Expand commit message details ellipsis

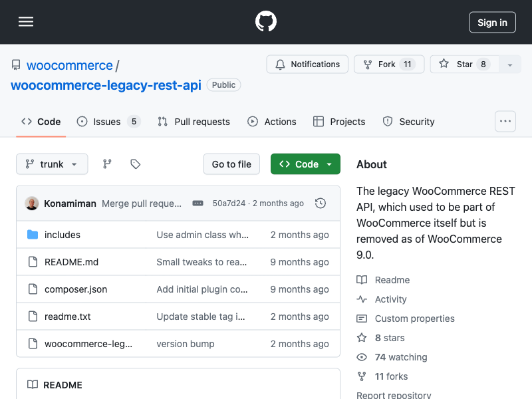pyautogui.click(x=198, y=203)
